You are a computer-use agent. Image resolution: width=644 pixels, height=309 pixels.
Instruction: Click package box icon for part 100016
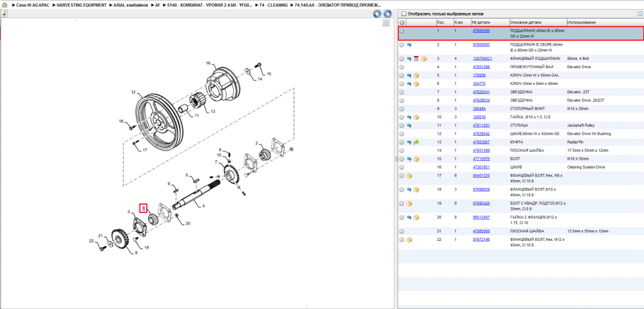(x=416, y=117)
